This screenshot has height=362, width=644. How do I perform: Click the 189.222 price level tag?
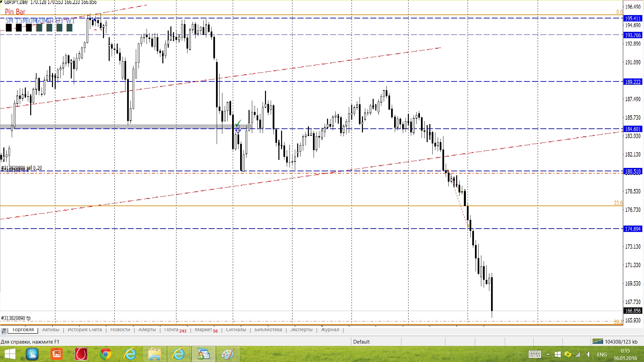pos(633,82)
